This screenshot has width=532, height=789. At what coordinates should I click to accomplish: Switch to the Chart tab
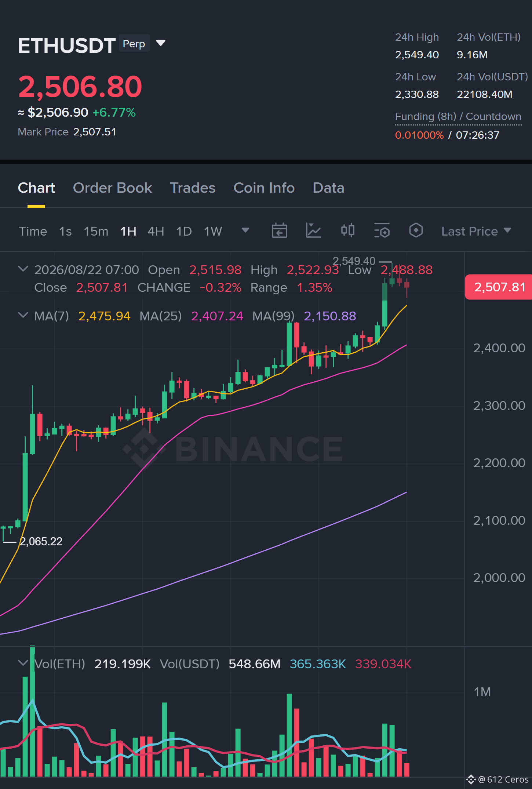pos(36,188)
